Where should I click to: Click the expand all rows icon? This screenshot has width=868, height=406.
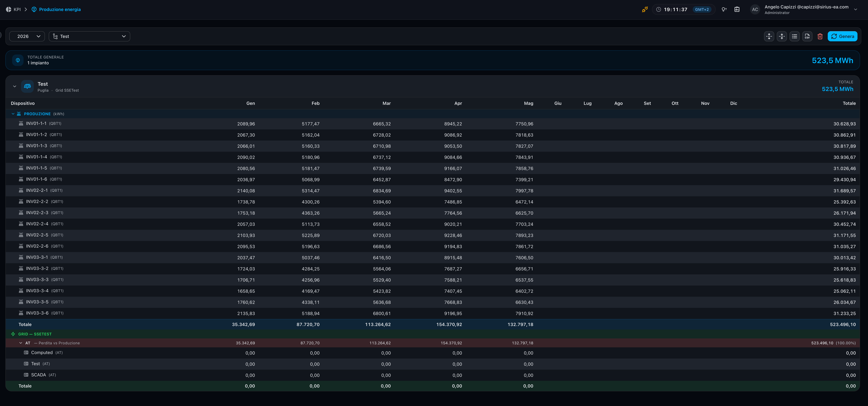coord(769,36)
